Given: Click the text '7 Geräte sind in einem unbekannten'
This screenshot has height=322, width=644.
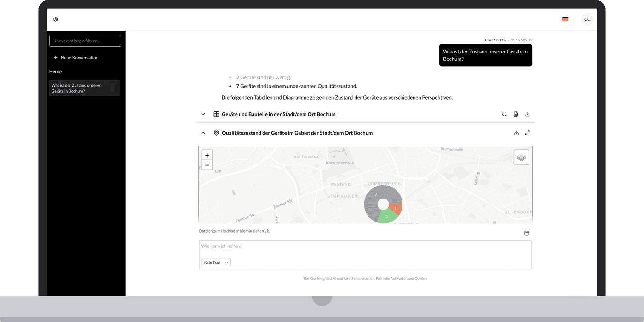Looking at the screenshot, I should pos(297,86).
